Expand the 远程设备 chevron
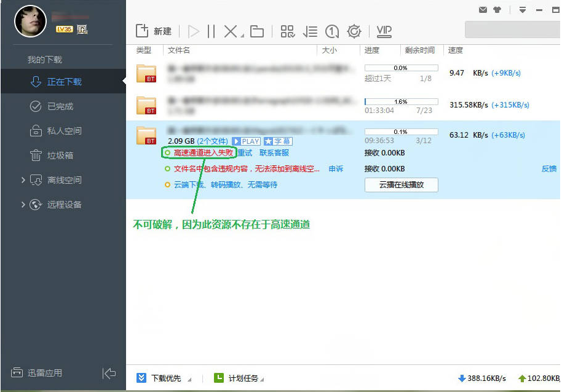Image resolution: width=562 pixels, height=392 pixels. (23, 205)
